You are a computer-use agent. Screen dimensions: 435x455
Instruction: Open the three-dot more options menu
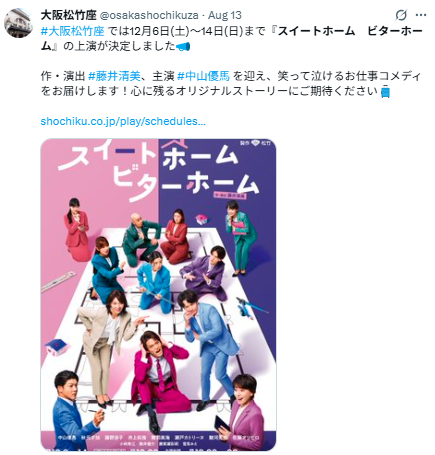pyautogui.click(x=421, y=15)
